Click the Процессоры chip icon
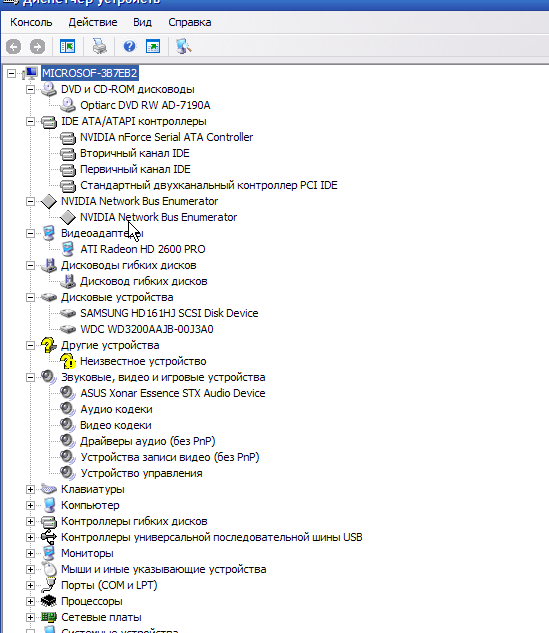Viewport: 549px width, 633px height. coord(49,601)
